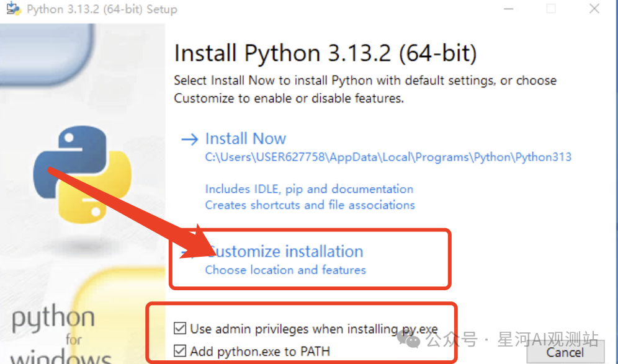618x364 pixels.
Task: Click 'Choose location and features' subtitle
Action: (285, 270)
